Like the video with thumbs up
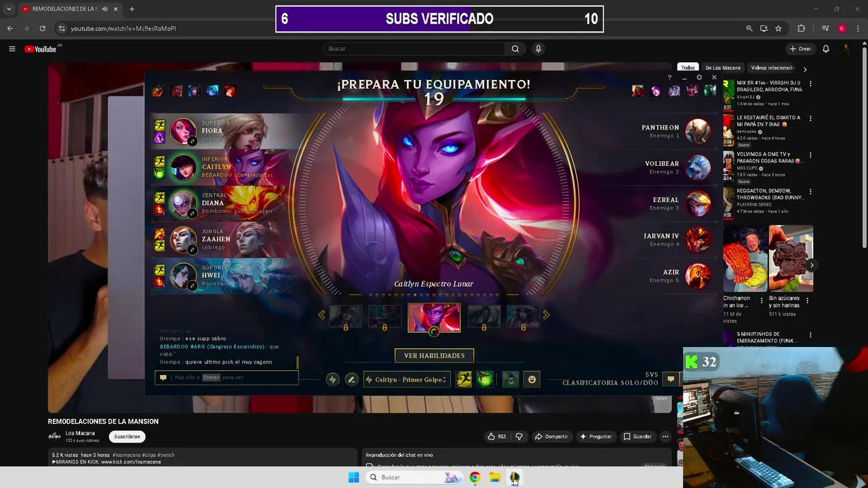868x488 pixels. [496, 436]
